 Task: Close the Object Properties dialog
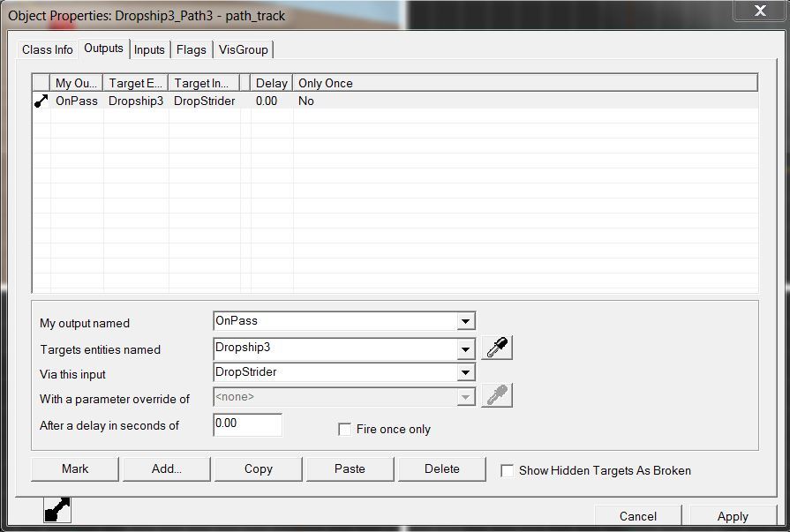760,11
